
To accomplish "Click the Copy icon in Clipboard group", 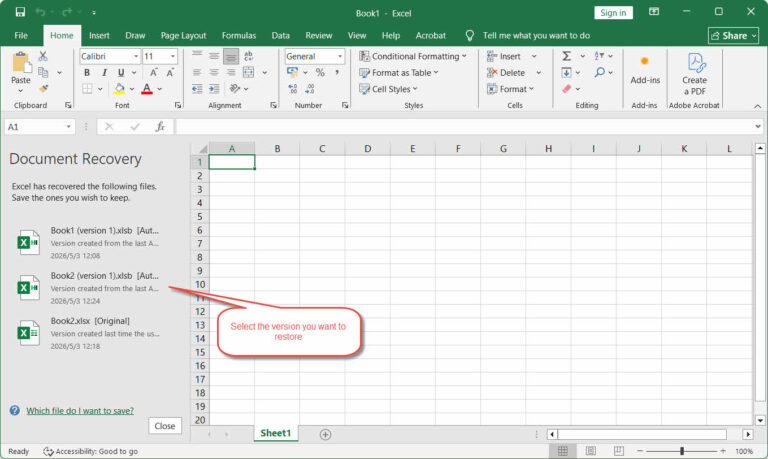I will point(43,72).
